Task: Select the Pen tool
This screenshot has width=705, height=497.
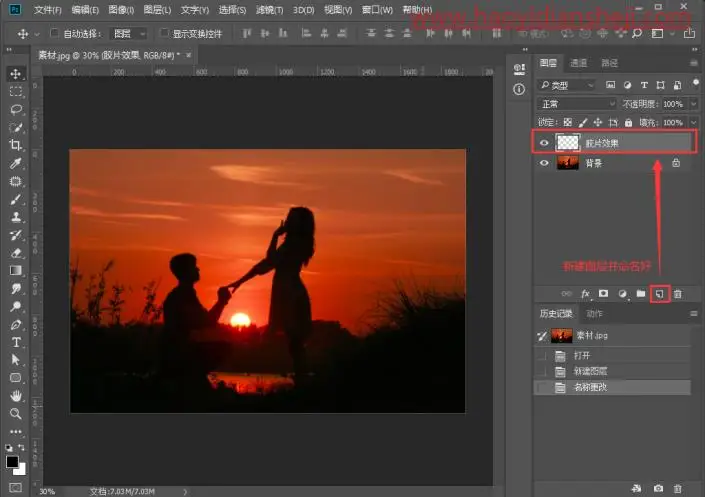Action: [x=16, y=325]
